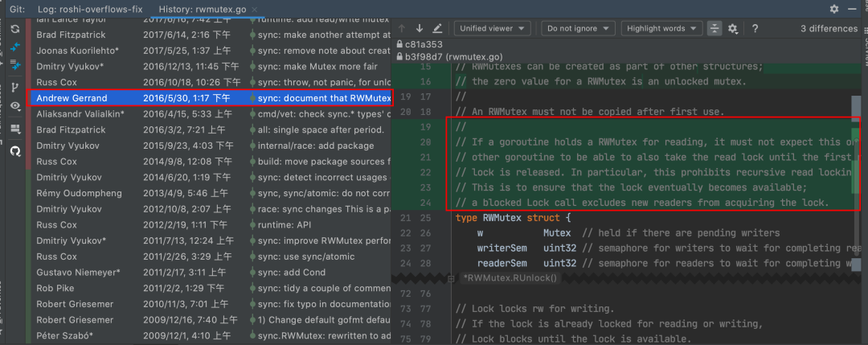Viewport: 868px width, 345px height.
Task: Click the previous difference up arrow
Action: point(402,28)
